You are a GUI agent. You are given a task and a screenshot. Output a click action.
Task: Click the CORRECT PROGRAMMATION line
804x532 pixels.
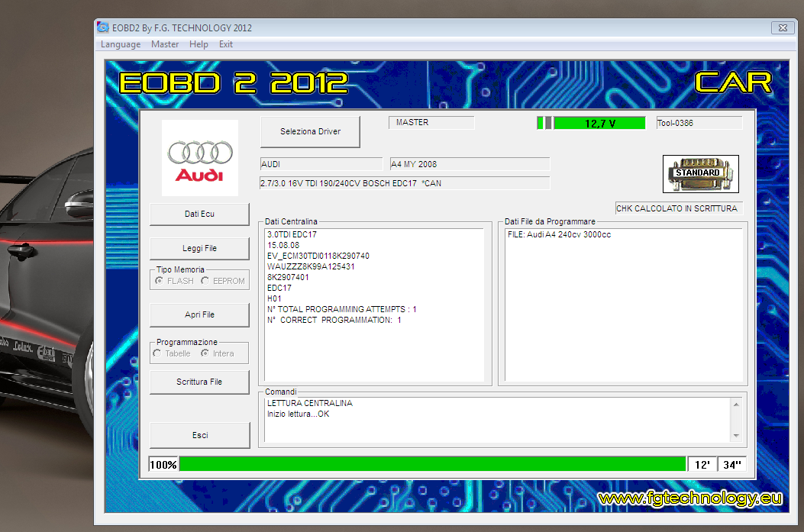[x=334, y=321]
